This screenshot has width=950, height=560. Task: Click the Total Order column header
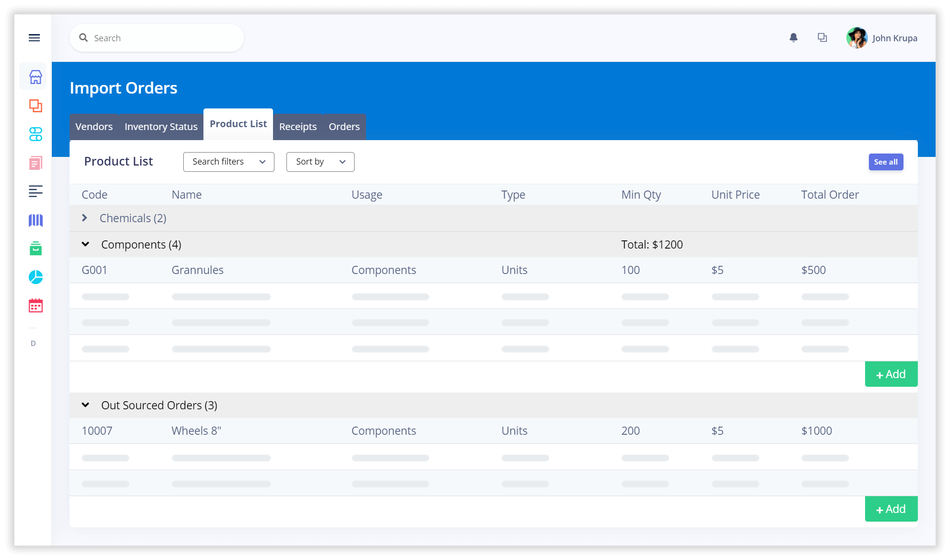(x=830, y=195)
